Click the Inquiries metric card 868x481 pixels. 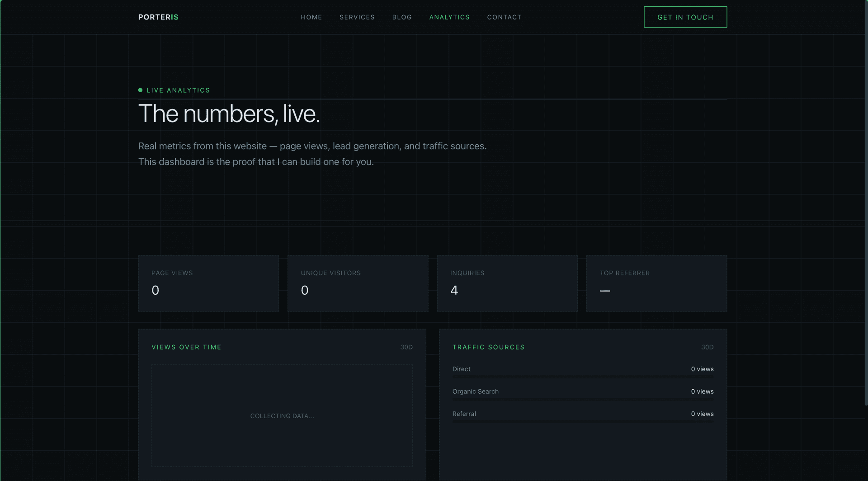507,283
